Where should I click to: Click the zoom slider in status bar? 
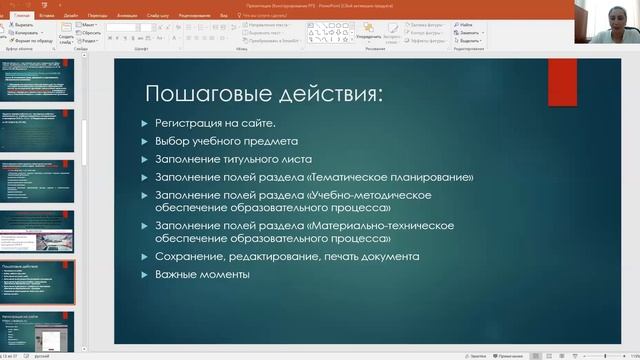click(x=605, y=356)
